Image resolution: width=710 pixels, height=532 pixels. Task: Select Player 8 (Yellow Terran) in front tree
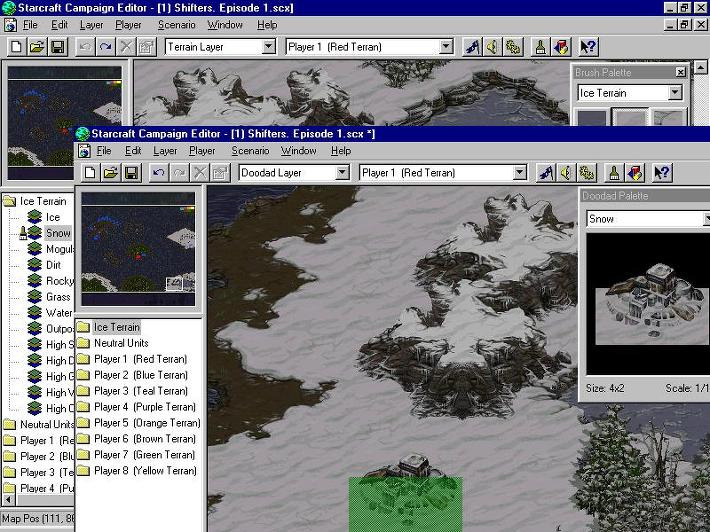145,471
